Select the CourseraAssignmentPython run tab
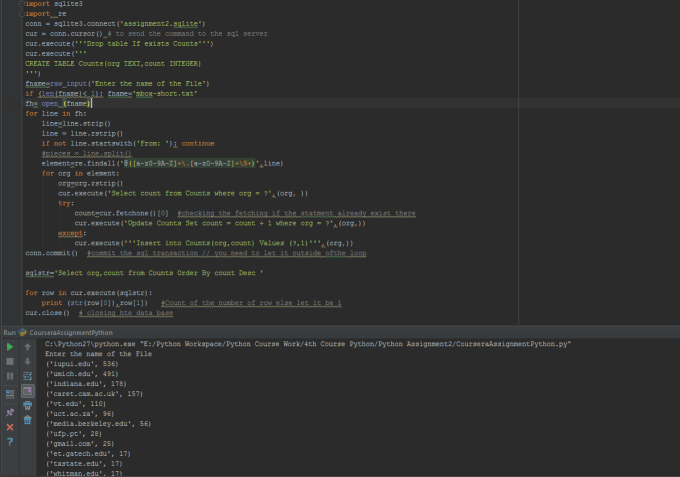This screenshot has width=680, height=477. (66, 333)
